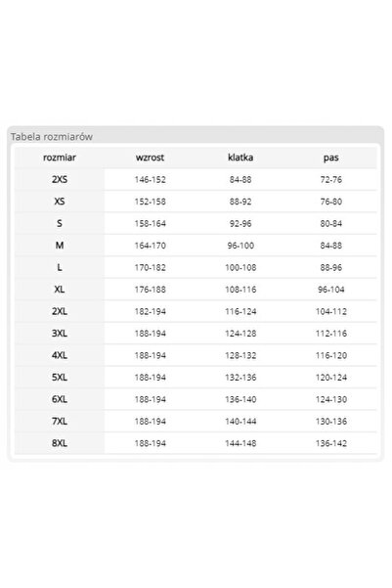Click the 'Tabela rozmiarów' title

[52, 137]
